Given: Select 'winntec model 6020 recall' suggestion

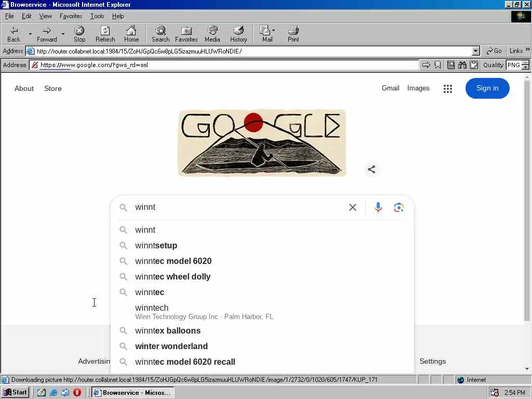Looking at the screenshot, I should 262,362.
